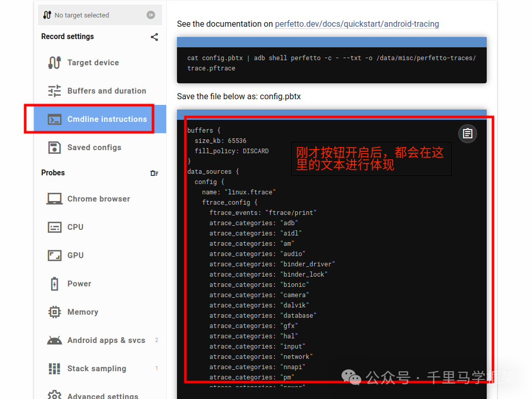Viewport: 532px width, 399px height.
Task: Open the Power probes section
Action: [x=100, y=284]
